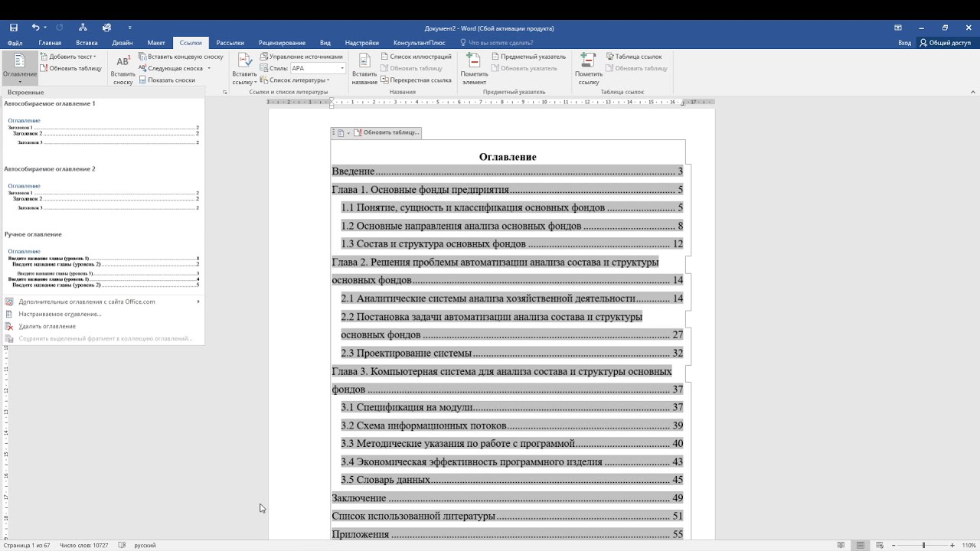Image resolution: width=980 pixels, height=551 pixels.
Task: Open Дополнительные оглавления с сайта Office.com
Action: tap(103, 302)
